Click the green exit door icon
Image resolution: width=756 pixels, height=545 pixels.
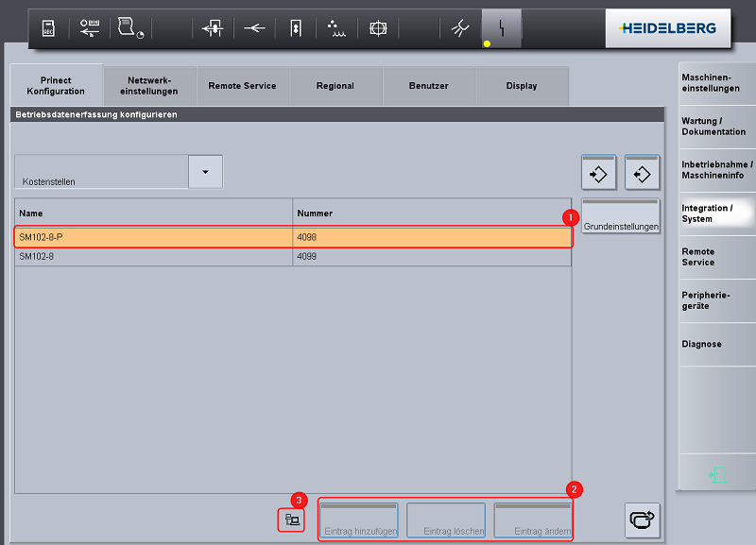(717, 475)
